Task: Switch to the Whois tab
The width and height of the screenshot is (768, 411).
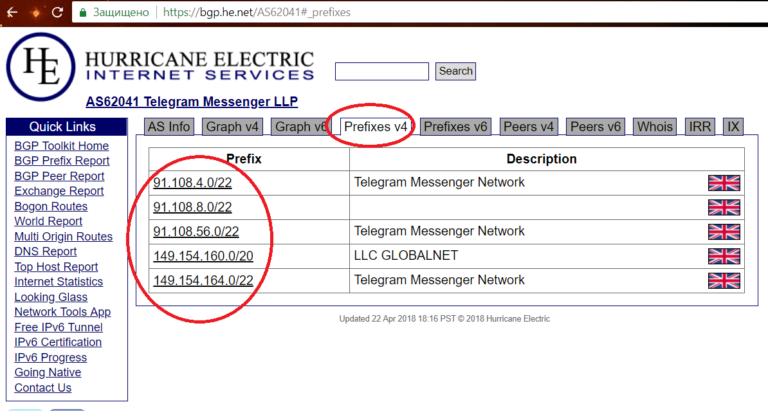Action: [x=655, y=127]
